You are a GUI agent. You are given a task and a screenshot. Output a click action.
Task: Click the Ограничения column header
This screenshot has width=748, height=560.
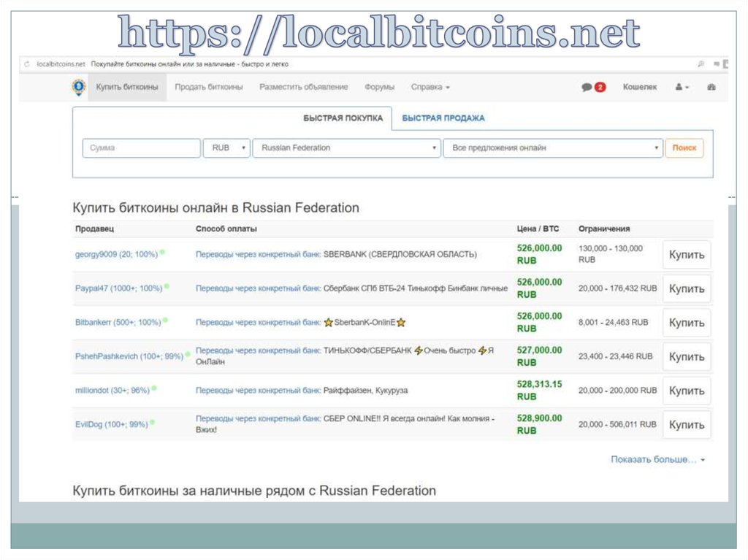pos(604,229)
